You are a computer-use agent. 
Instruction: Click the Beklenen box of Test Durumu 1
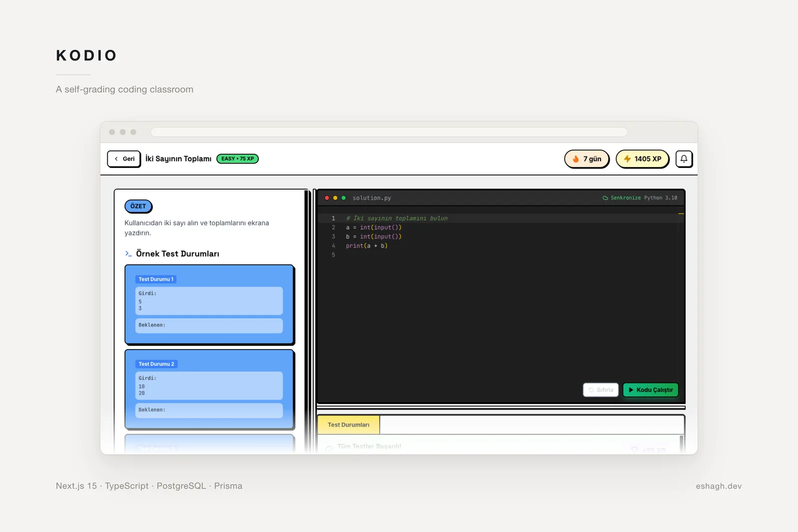pyautogui.click(x=209, y=326)
